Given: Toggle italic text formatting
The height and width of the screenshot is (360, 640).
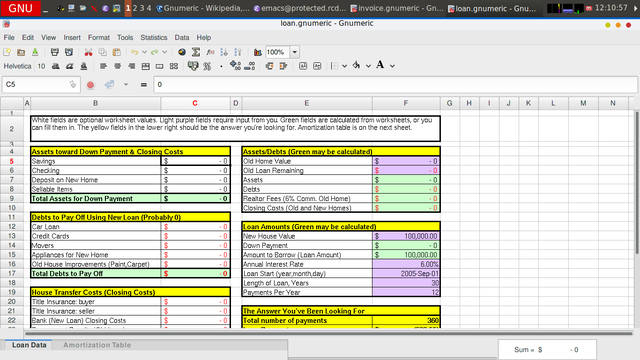Looking at the screenshot, I should click(x=70, y=66).
